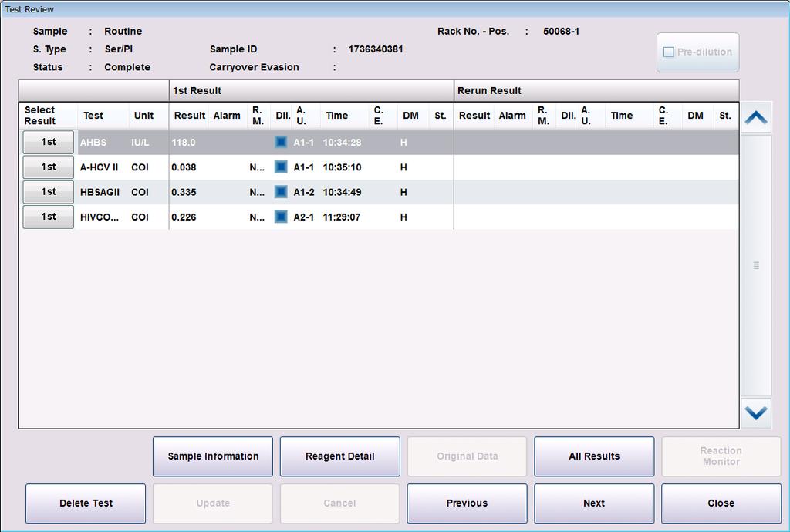The width and height of the screenshot is (790, 532).
Task: Click the Unit column header
Action: tap(149, 116)
